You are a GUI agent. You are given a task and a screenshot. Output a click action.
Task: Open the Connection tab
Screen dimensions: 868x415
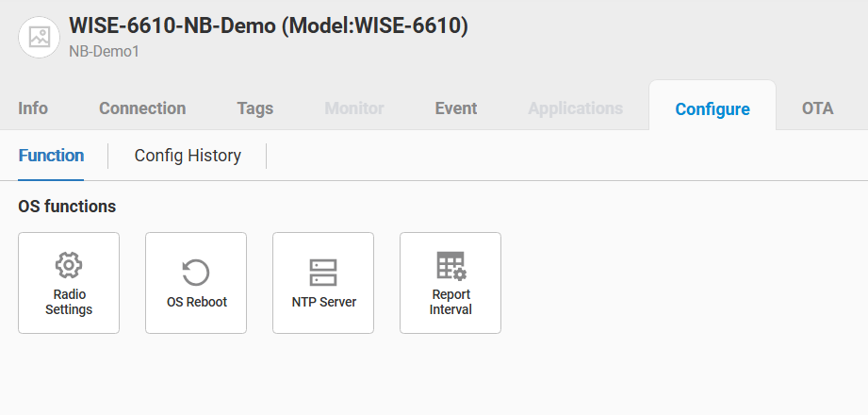[142, 108]
